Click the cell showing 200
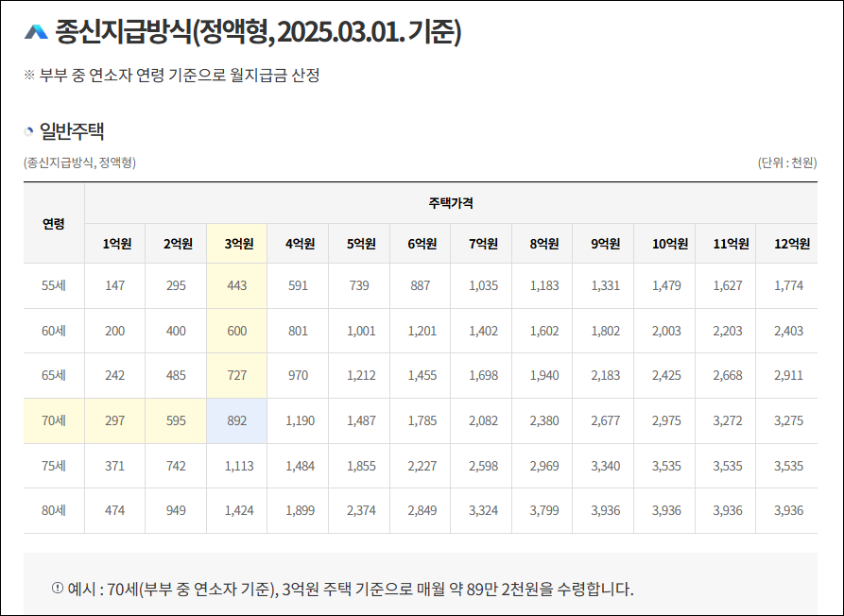This screenshot has width=844, height=616. [x=114, y=331]
